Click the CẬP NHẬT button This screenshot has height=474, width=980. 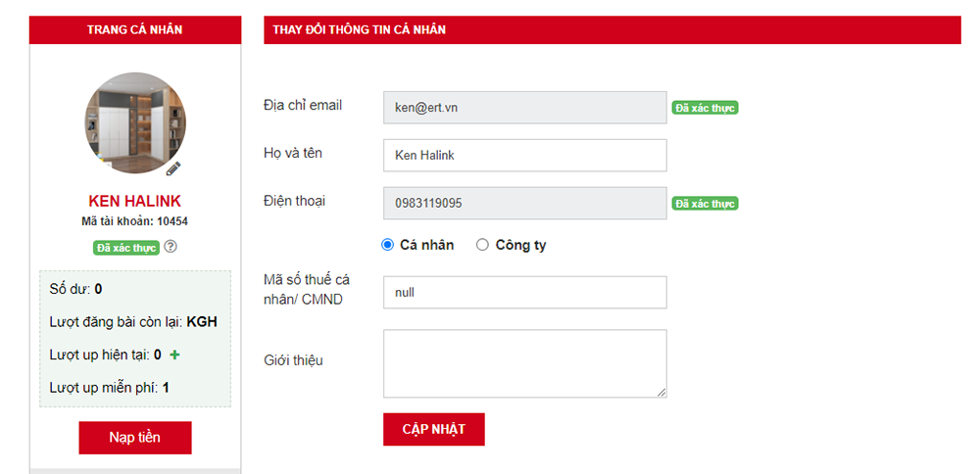[434, 429]
